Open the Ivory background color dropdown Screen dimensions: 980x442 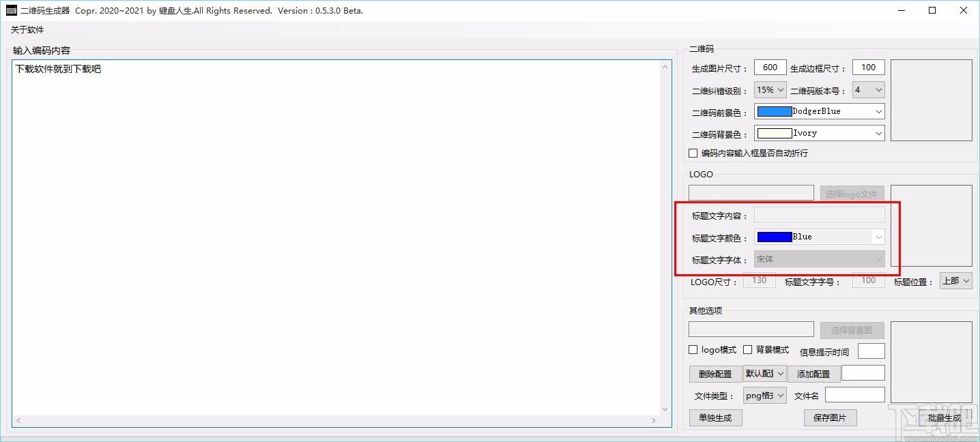(820, 134)
